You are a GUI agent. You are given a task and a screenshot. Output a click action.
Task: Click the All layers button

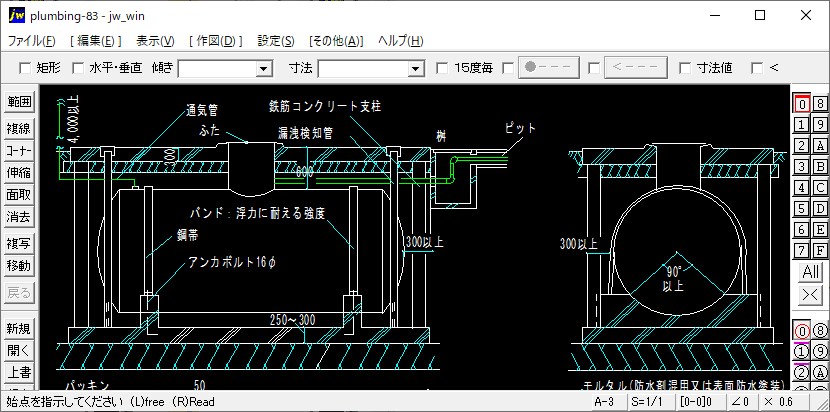810,273
